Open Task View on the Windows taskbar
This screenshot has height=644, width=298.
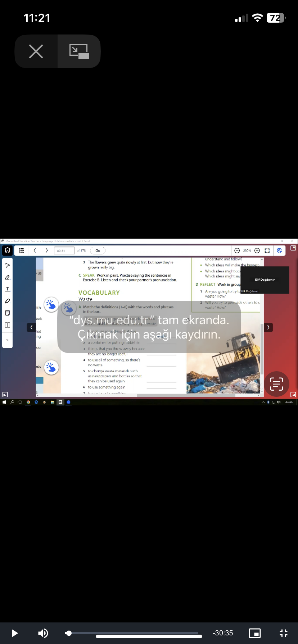(x=20, y=402)
